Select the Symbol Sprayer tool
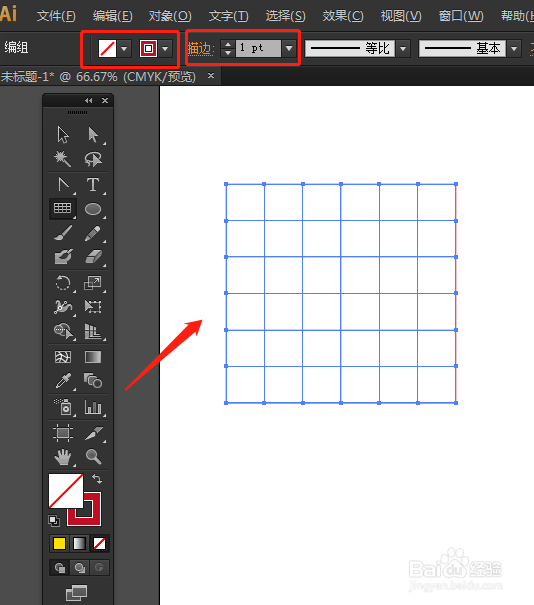 [63, 407]
